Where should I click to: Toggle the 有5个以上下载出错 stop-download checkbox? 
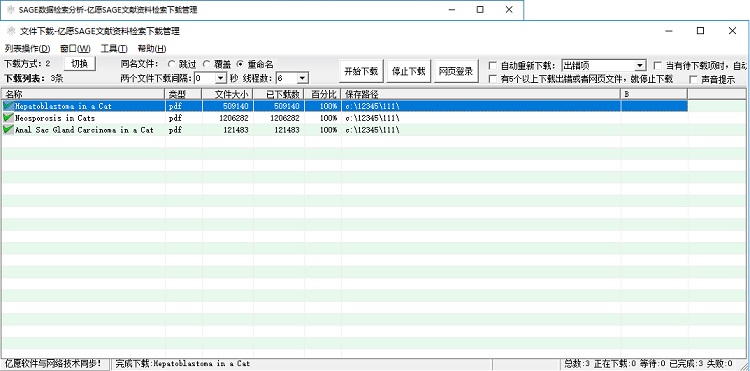[493, 79]
